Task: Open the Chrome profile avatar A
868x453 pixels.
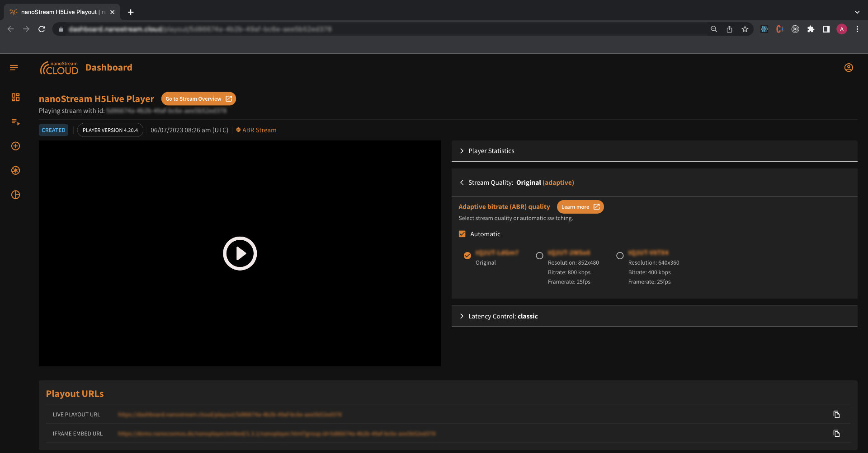Action: [841, 29]
